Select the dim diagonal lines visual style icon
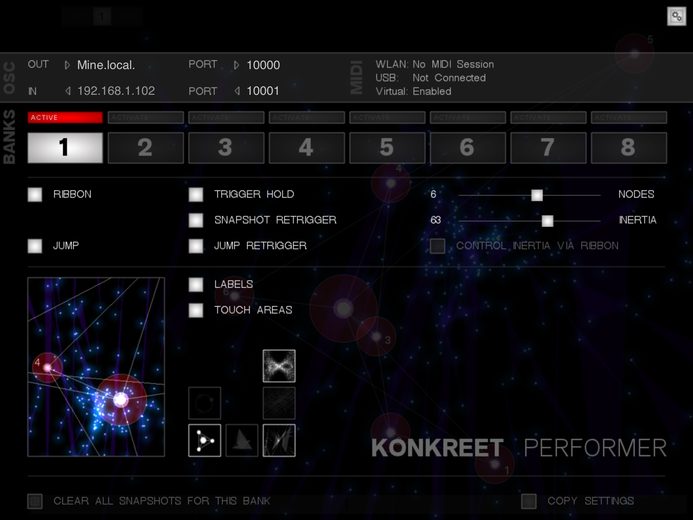The width and height of the screenshot is (693, 520). [279, 403]
